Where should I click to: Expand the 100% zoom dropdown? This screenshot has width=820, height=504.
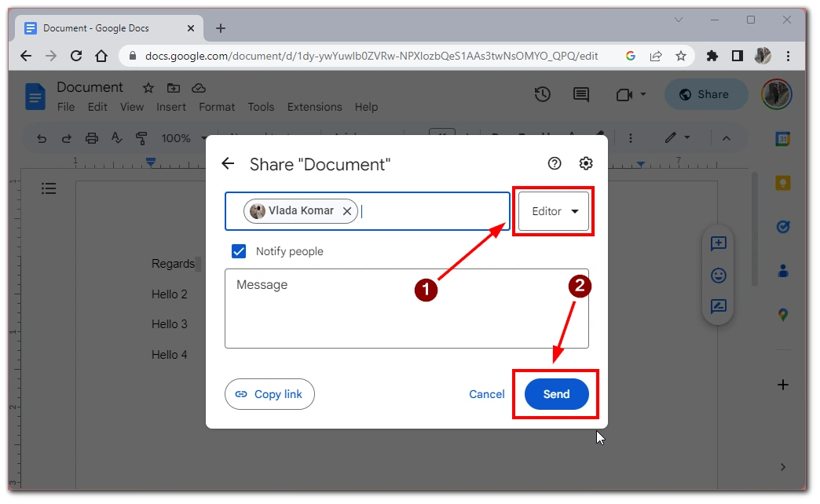183,138
